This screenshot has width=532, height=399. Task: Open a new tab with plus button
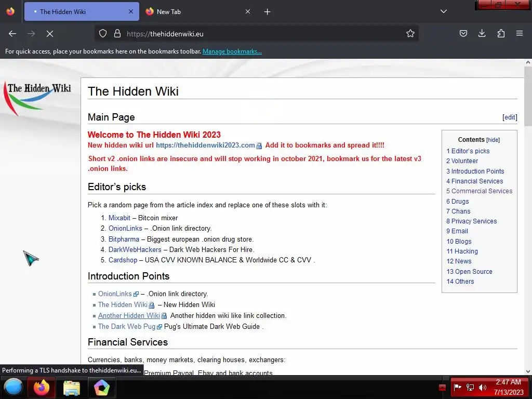pos(268,12)
